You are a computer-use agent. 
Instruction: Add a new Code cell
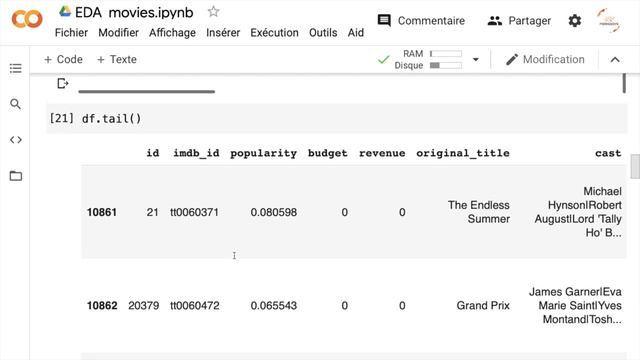(63, 60)
